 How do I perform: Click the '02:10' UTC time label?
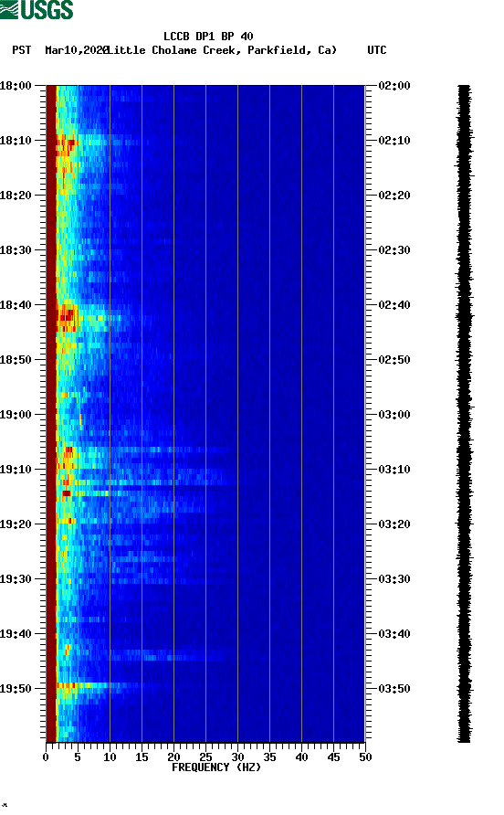click(394, 141)
